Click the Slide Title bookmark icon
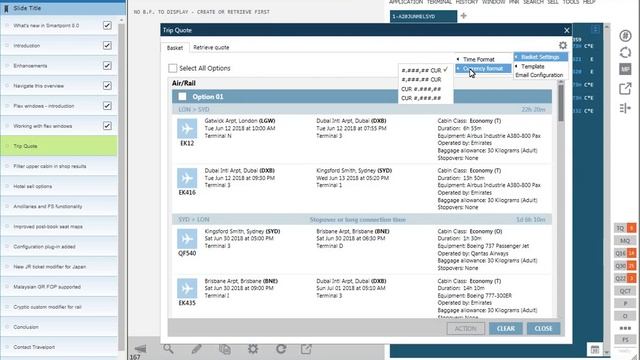 point(6,8)
